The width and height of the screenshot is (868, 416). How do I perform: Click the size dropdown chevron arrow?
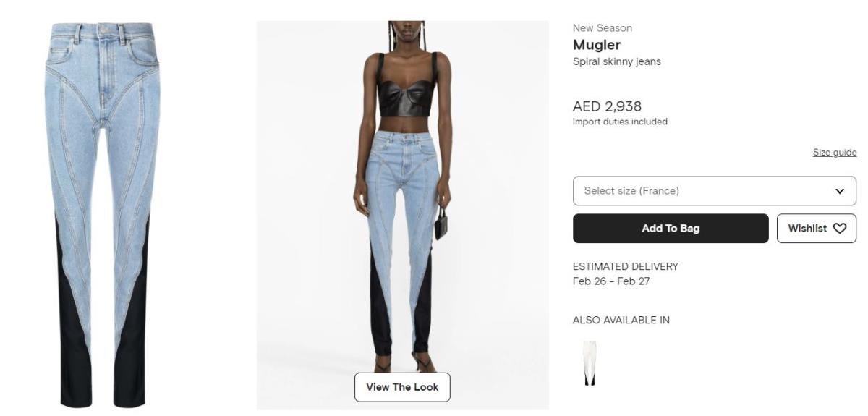pos(840,191)
